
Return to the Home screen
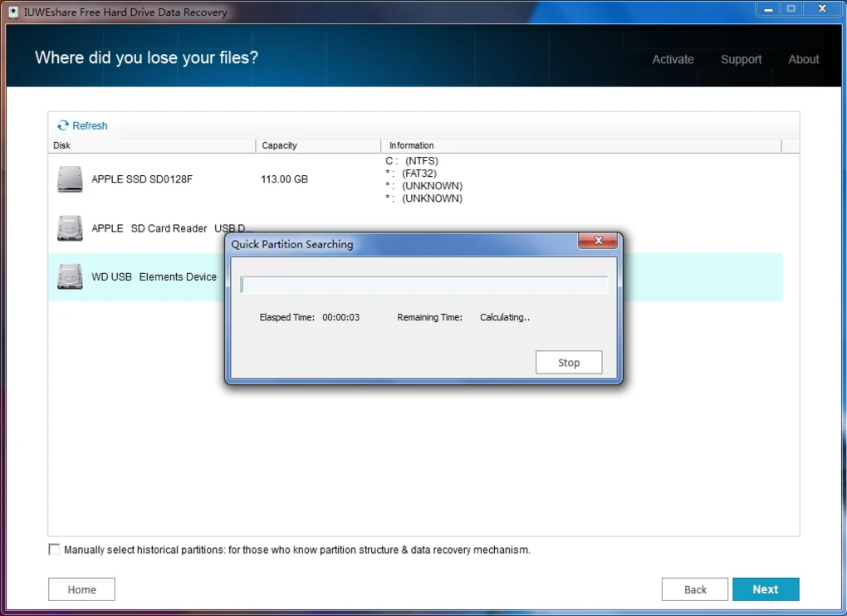pyautogui.click(x=81, y=589)
